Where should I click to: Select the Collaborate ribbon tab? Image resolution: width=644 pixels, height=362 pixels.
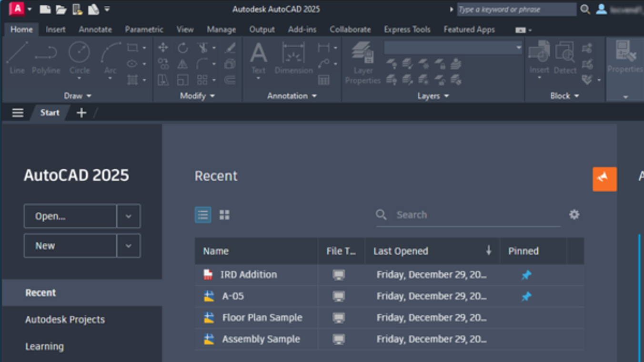pos(350,30)
